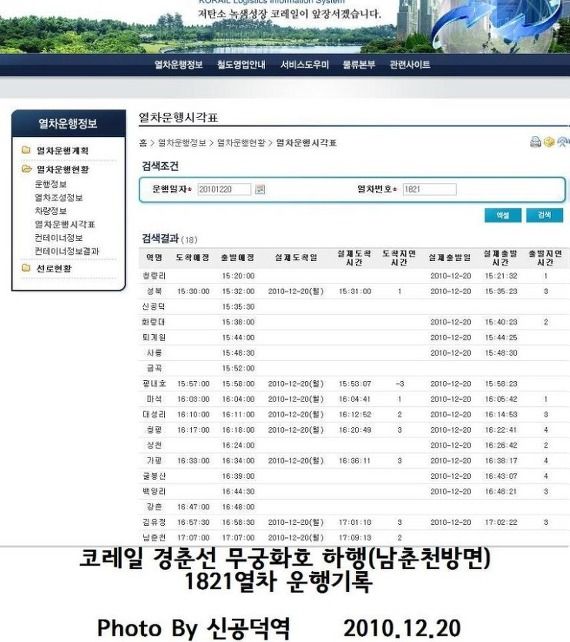Click the 출발예정 column header

point(238,258)
